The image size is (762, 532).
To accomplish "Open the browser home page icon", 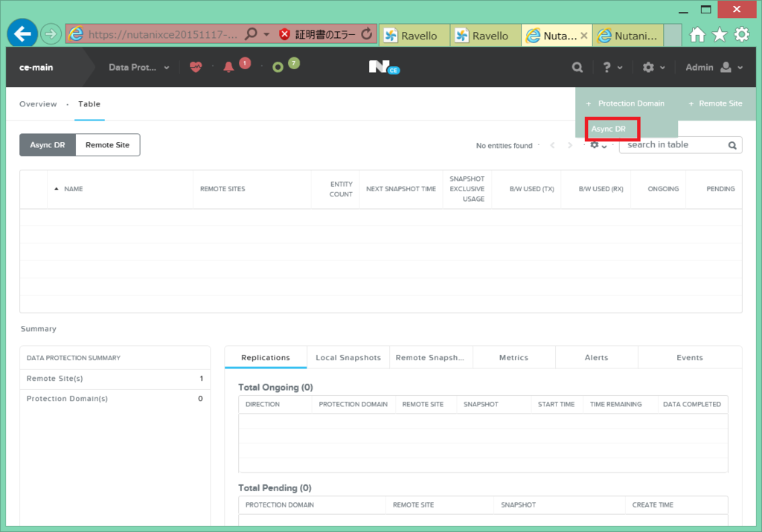I will pos(697,34).
